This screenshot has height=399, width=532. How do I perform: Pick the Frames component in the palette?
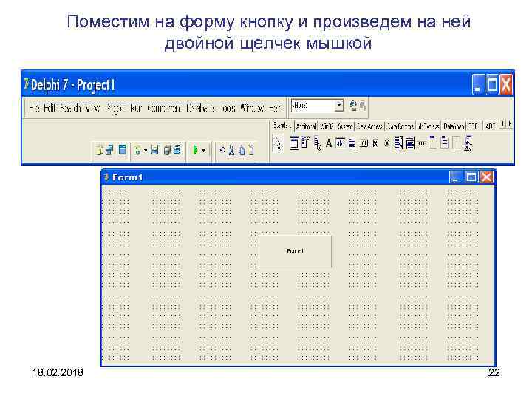[294, 143]
